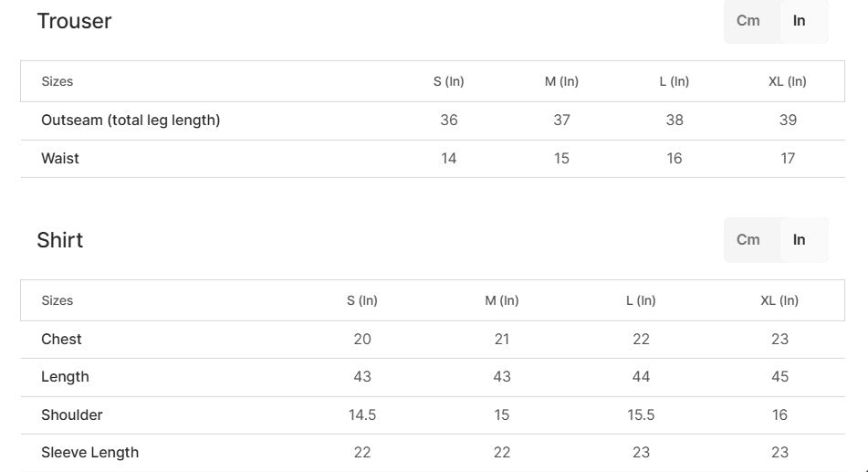This screenshot has height=472, width=868.
Task: Click the Shirt section heading
Action: pos(60,240)
